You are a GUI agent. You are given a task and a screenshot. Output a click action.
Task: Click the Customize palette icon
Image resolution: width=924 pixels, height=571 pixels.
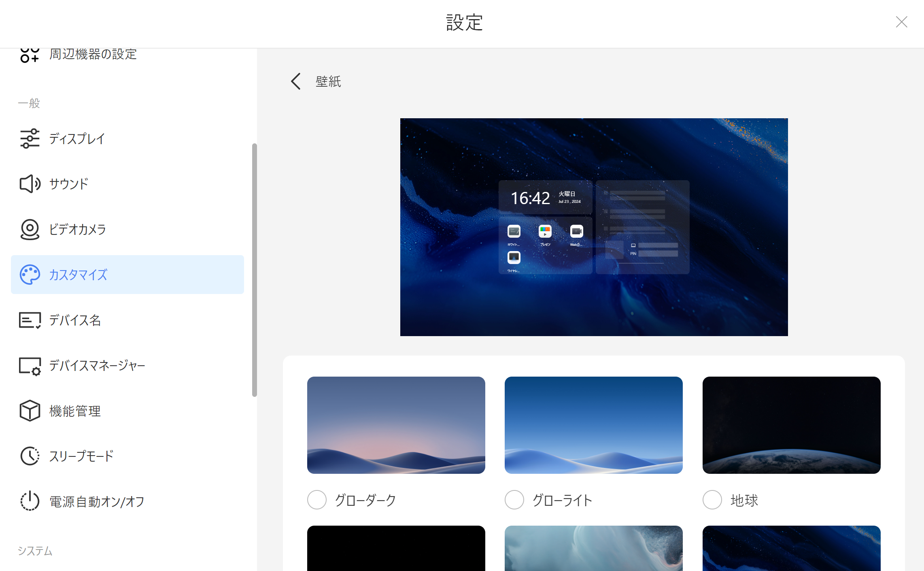30,275
